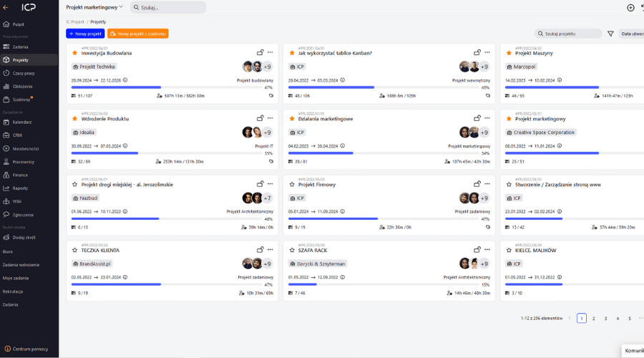
Task: Click SZAFA RACK progress bar
Action: click(x=384, y=284)
